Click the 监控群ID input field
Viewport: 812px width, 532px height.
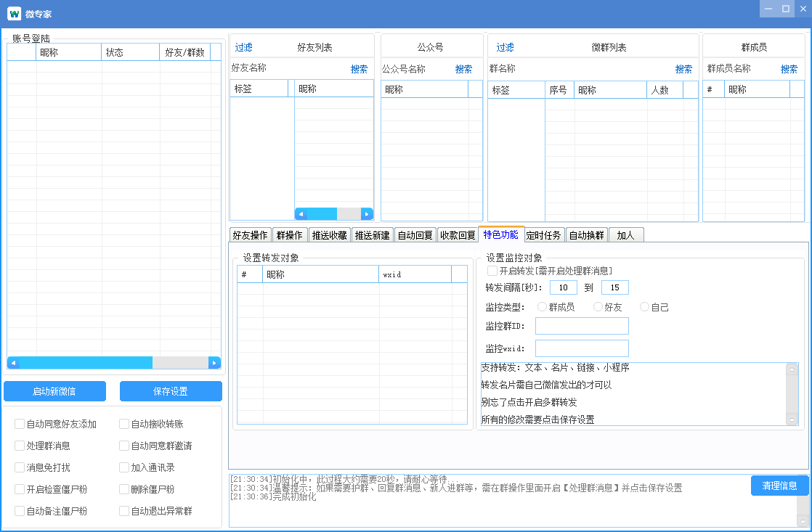pyautogui.click(x=582, y=326)
